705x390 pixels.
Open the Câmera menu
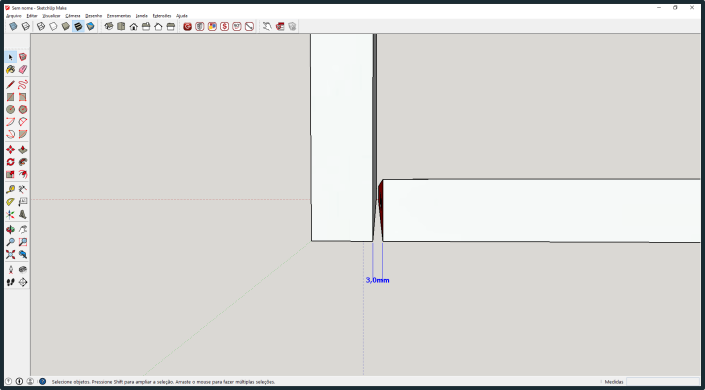[73, 16]
